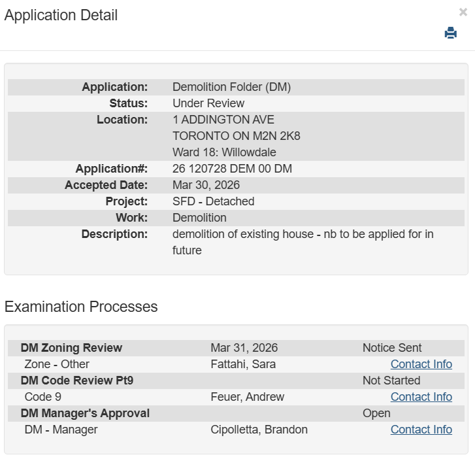Image resolution: width=475 pixels, height=476 pixels.
Task: Click the Application Detail heading
Action: pos(61,16)
